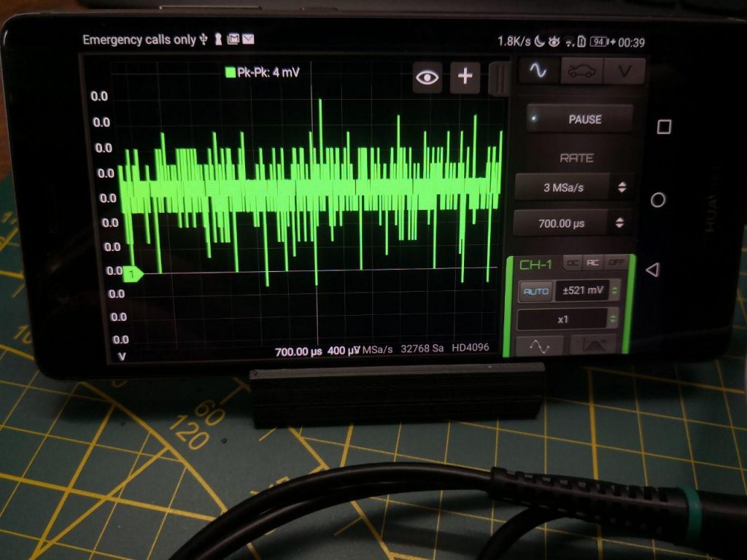Click the stepper arrows beside ±521 mV
This screenshot has height=560, width=747.
615,290
